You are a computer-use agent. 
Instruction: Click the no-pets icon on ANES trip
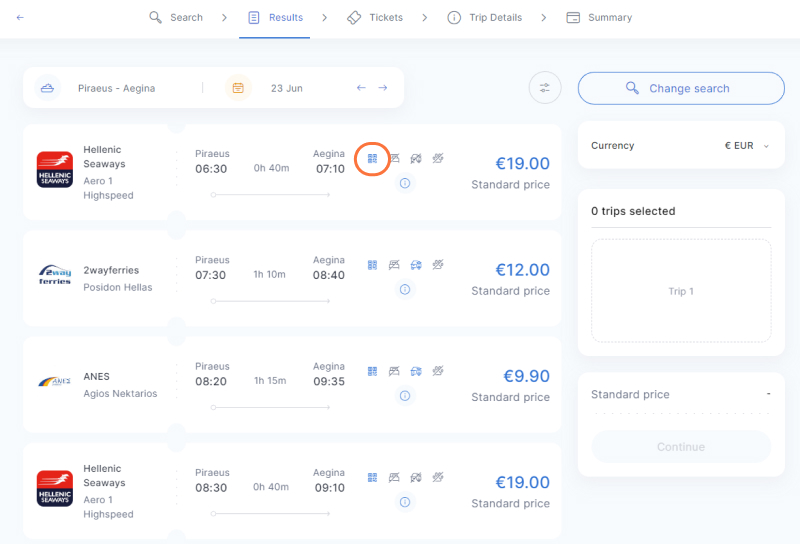point(438,371)
